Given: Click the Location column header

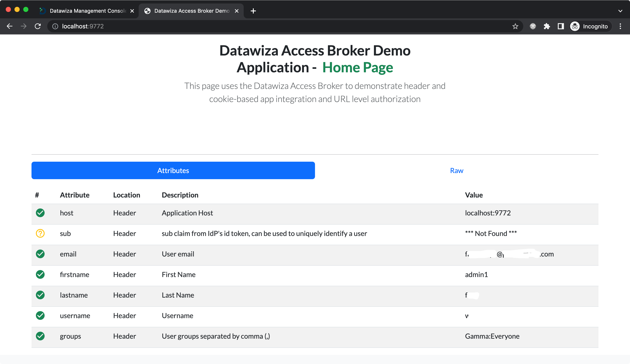Looking at the screenshot, I should click(x=126, y=195).
